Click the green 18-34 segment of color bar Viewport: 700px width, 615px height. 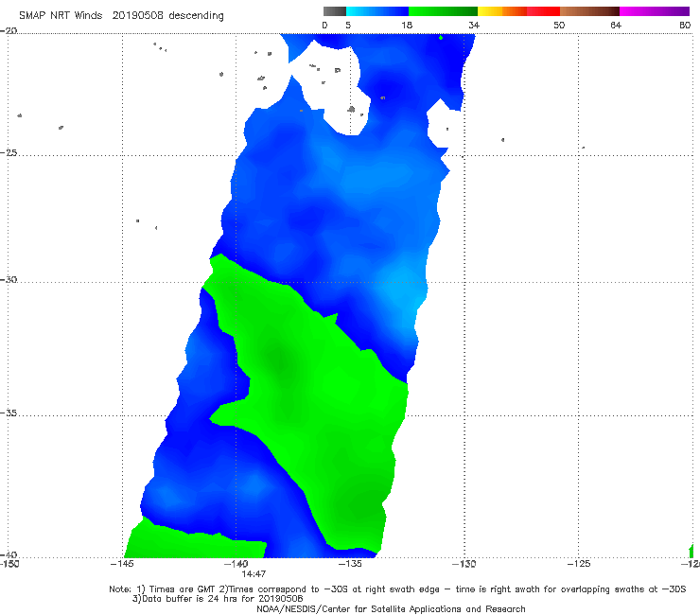[443, 11]
